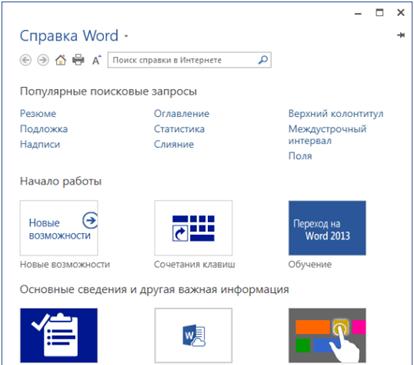
Task: Minimize the Help window
Action: [x=358, y=13]
